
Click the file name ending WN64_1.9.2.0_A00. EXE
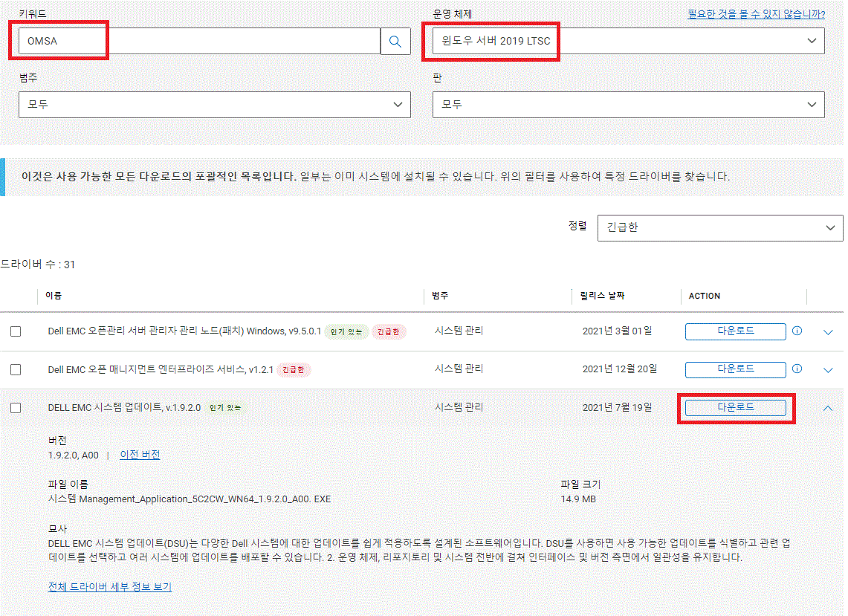point(190,499)
